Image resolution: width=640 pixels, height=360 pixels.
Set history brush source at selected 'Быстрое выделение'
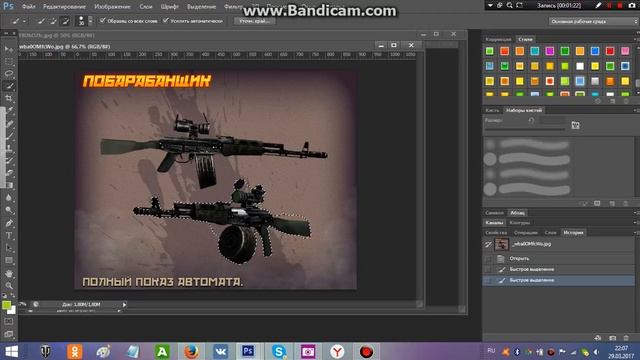488,280
